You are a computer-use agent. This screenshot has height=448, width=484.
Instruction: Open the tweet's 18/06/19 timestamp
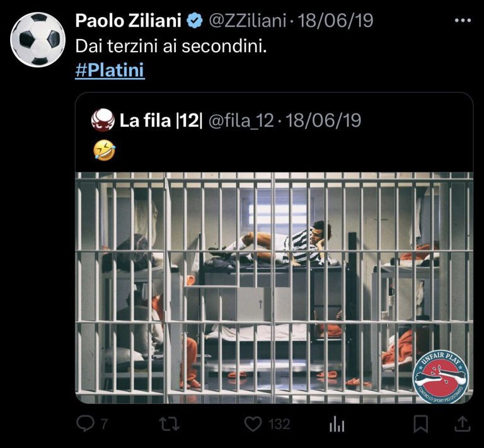click(335, 21)
